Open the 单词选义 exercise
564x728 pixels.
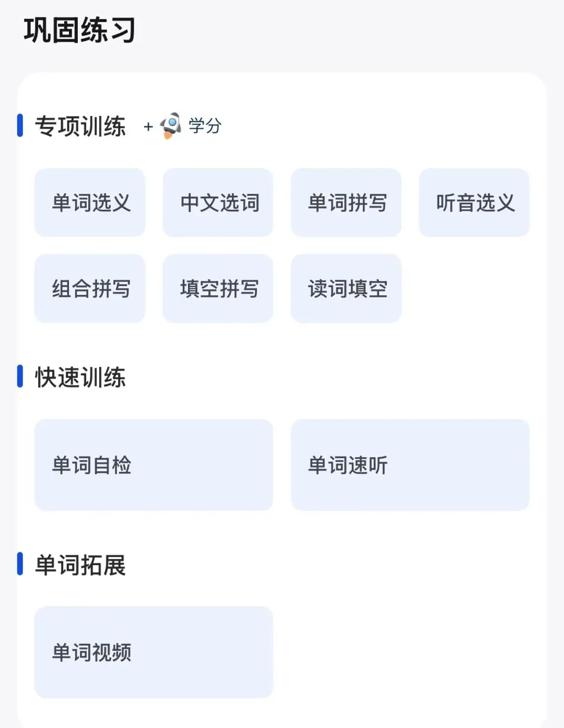(90, 202)
